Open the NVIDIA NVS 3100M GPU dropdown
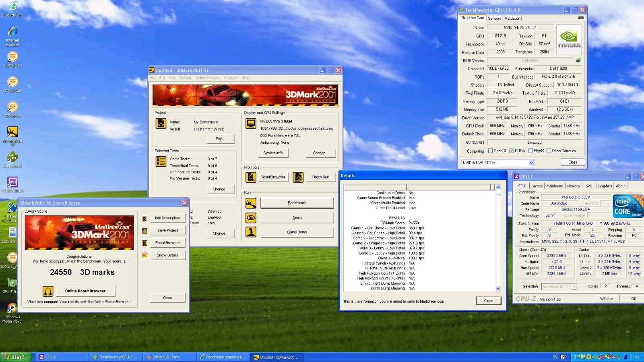 [531, 163]
